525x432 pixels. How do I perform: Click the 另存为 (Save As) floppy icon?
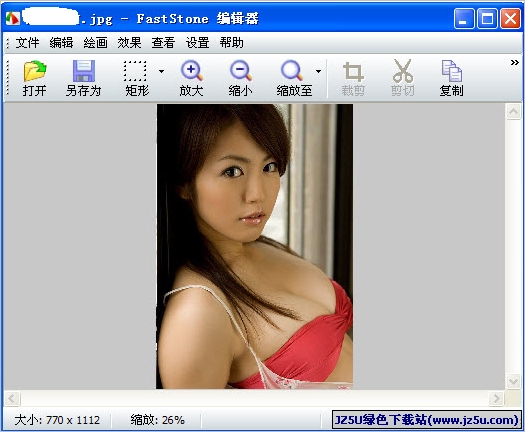point(84,71)
